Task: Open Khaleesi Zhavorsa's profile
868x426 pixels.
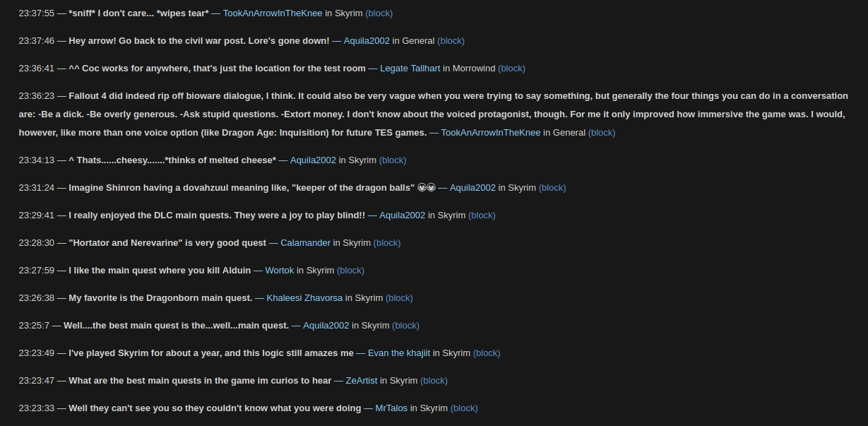Action: point(304,298)
